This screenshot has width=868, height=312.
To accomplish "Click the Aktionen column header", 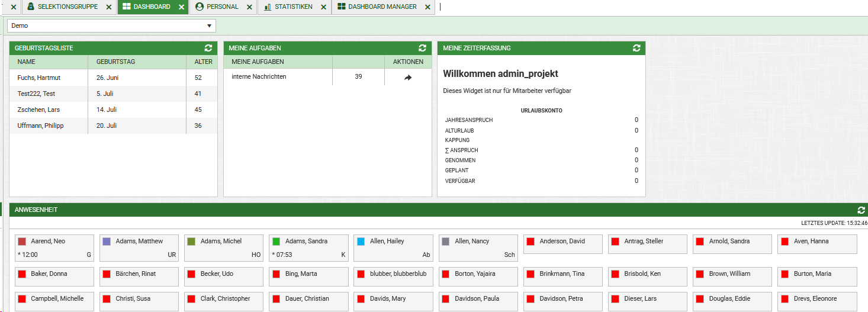I will [x=408, y=62].
